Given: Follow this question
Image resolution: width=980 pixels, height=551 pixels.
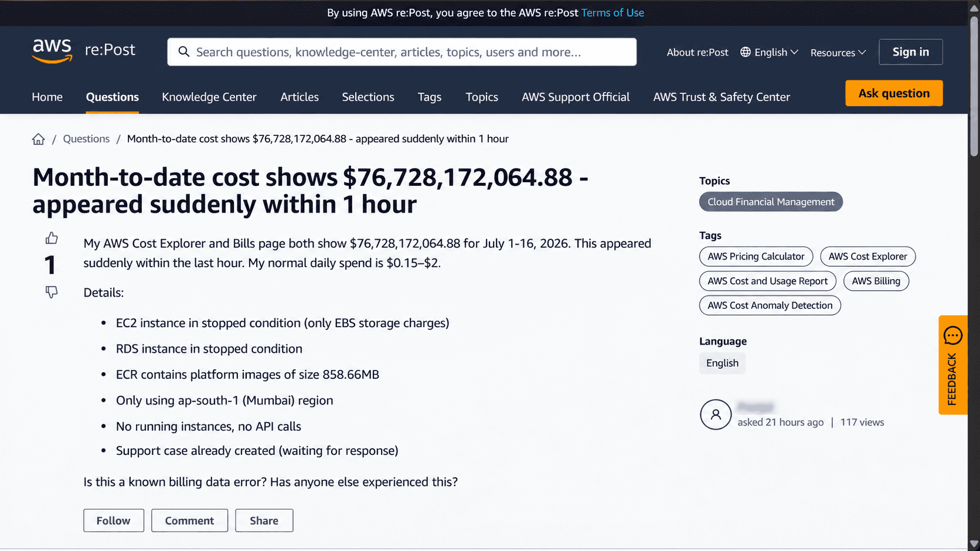Looking at the screenshot, I should click(x=114, y=521).
